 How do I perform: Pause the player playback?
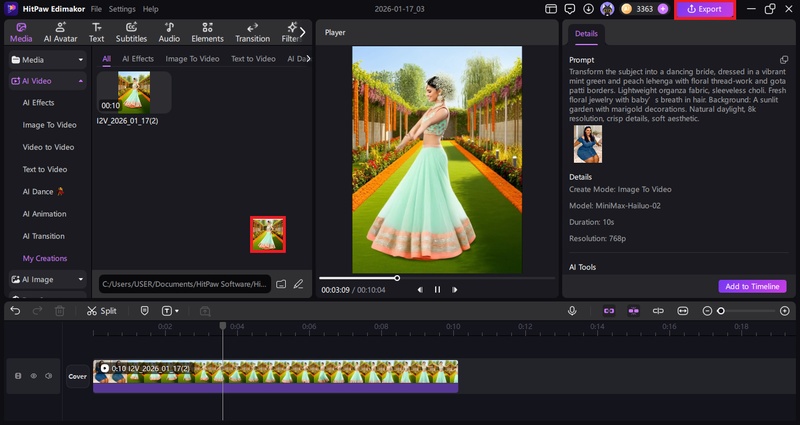tap(437, 290)
